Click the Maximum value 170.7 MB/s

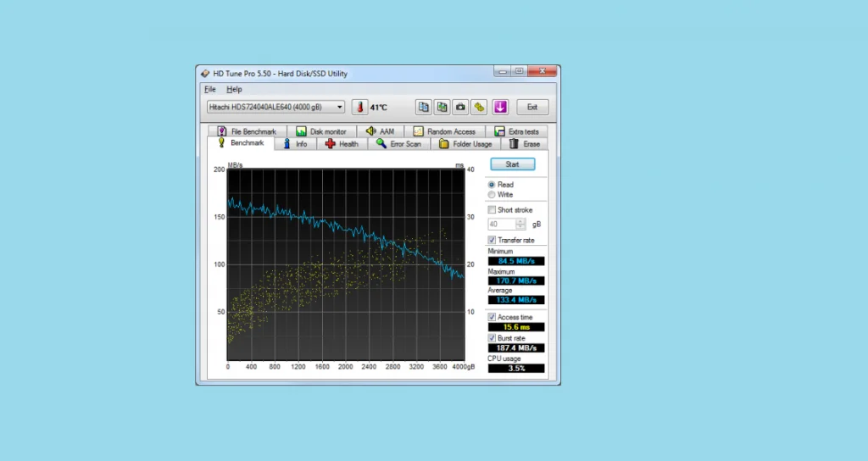pyautogui.click(x=516, y=280)
